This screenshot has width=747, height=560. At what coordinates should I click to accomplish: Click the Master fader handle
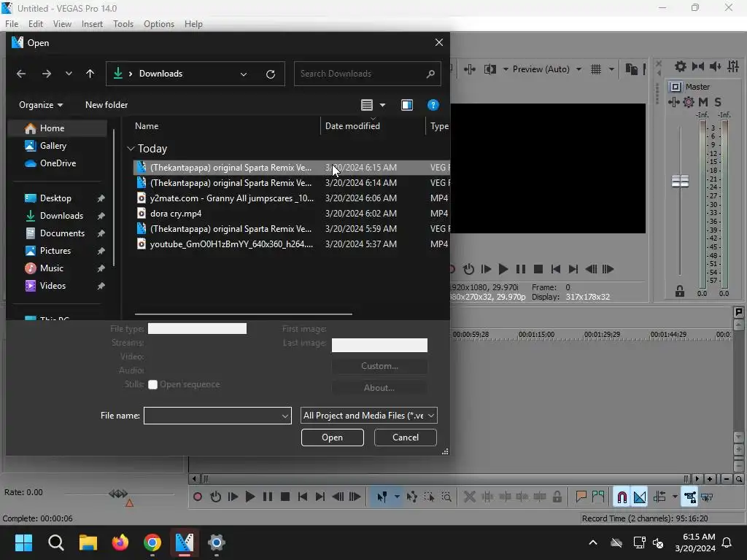click(x=680, y=181)
